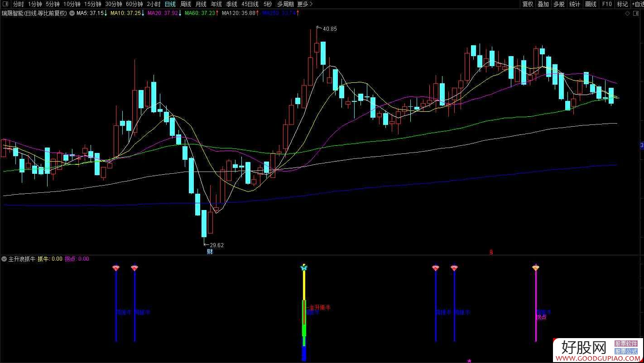Viewport: 644px width, 363px height.
Task: Click the 统计 statistics button
Action: (575, 4)
